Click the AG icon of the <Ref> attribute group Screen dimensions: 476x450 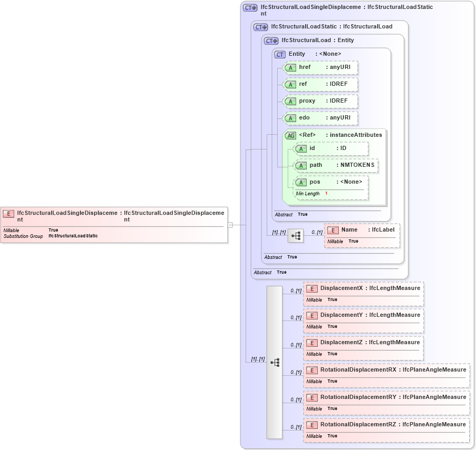point(290,135)
